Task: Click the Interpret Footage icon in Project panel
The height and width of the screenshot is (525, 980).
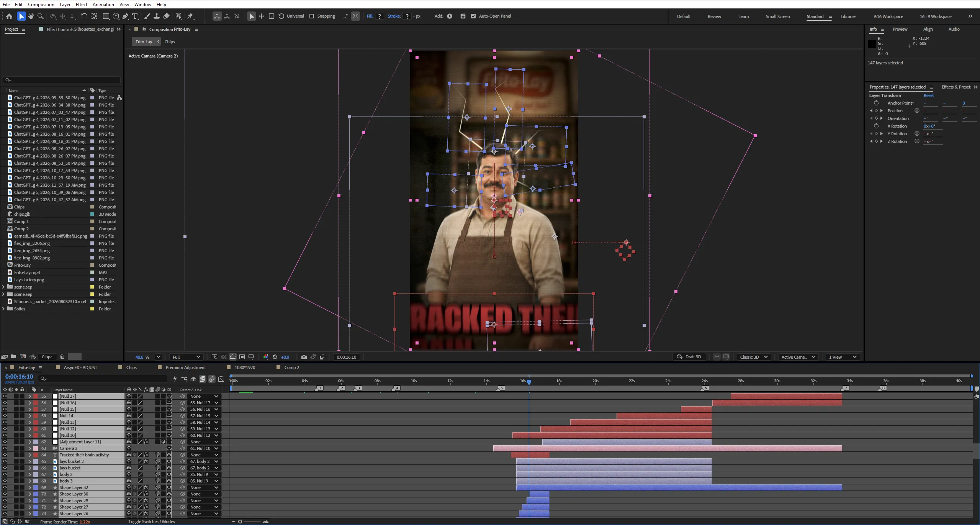Action: coord(4,357)
